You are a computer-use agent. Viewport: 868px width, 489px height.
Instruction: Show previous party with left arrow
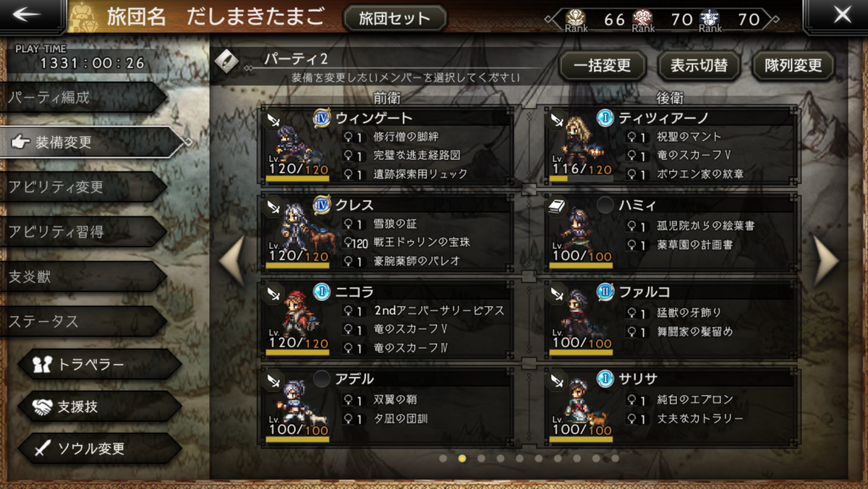click(x=231, y=260)
